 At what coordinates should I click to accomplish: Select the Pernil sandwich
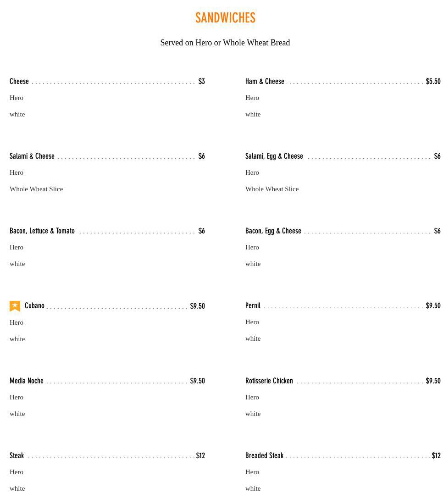pyautogui.click(x=253, y=306)
